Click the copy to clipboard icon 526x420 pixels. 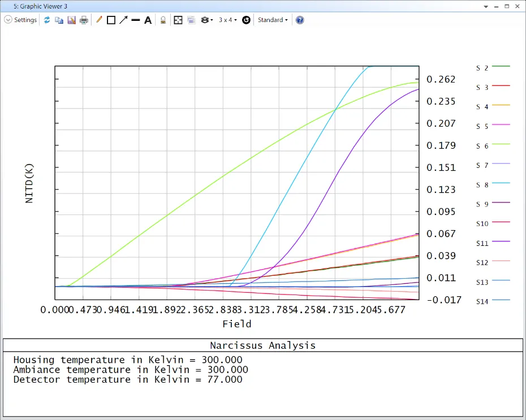click(59, 20)
